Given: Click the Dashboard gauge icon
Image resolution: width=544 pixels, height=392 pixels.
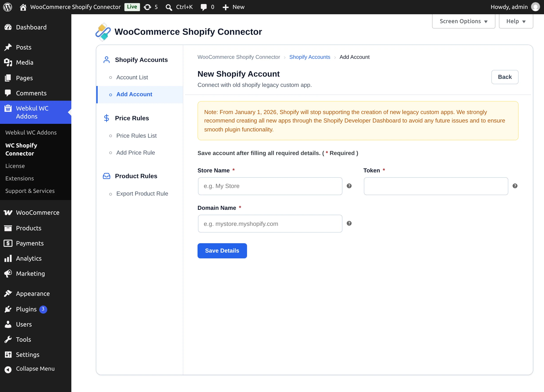Looking at the screenshot, I should click(8, 27).
